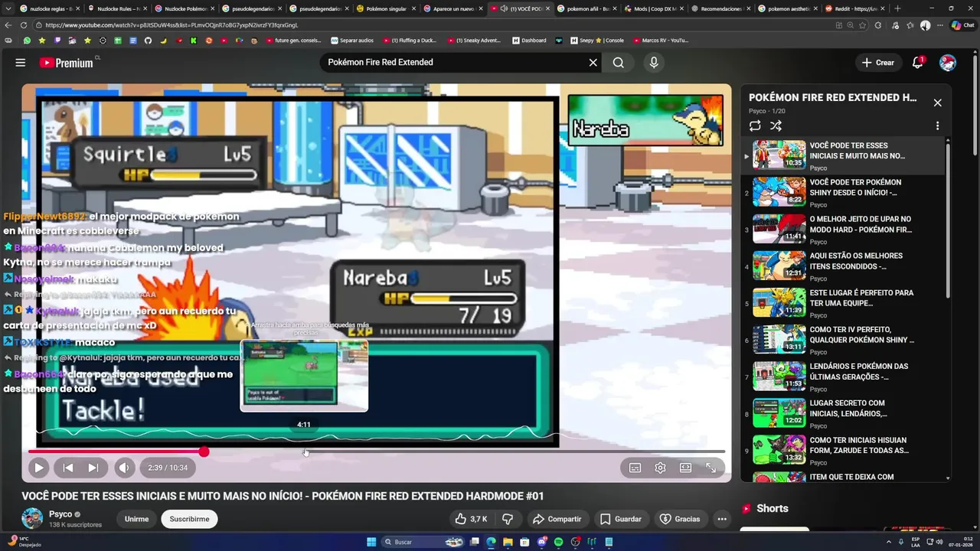Open player settings gear

(x=660, y=468)
